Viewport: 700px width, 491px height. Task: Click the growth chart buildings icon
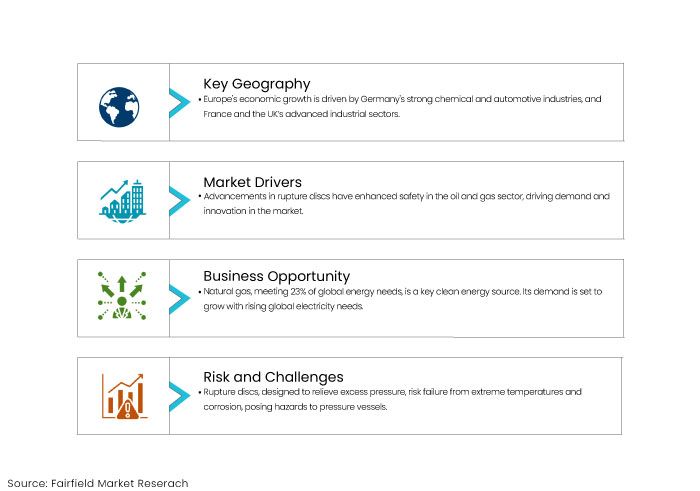pos(122,201)
